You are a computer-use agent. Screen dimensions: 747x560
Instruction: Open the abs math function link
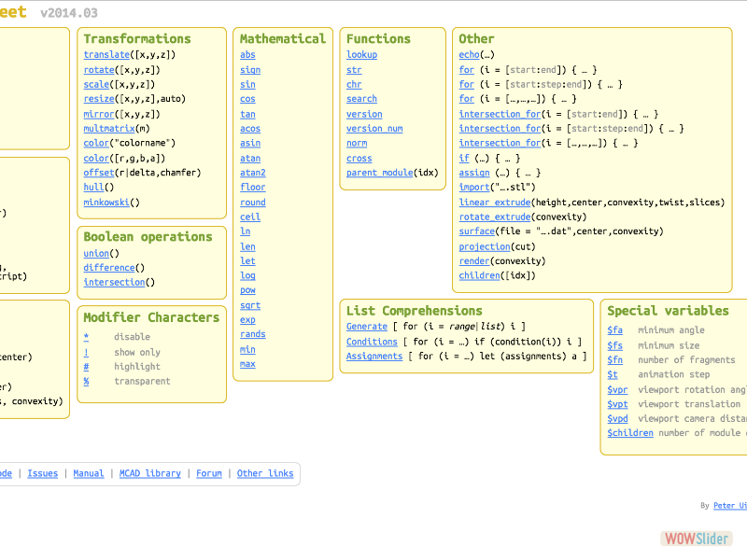click(247, 55)
